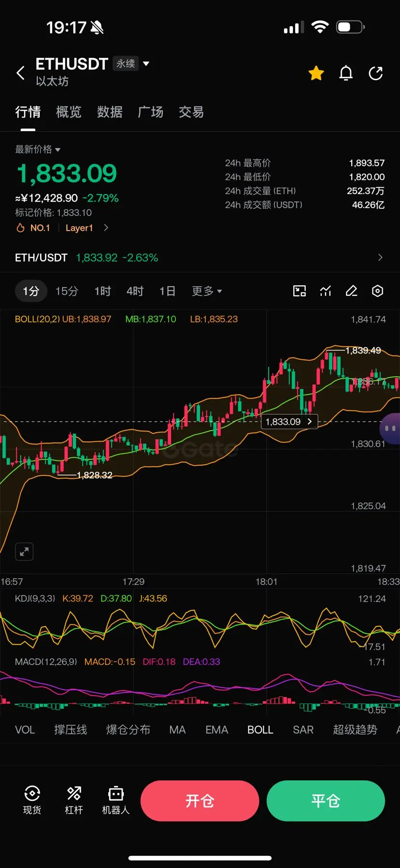
Task: Select the 1分 timeframe
Action: click(31, 291)
